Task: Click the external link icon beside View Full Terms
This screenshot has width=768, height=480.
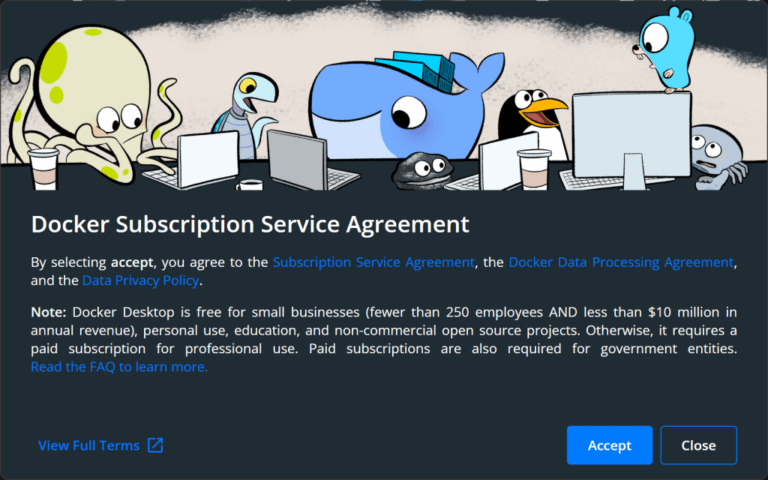Action: 155,445
